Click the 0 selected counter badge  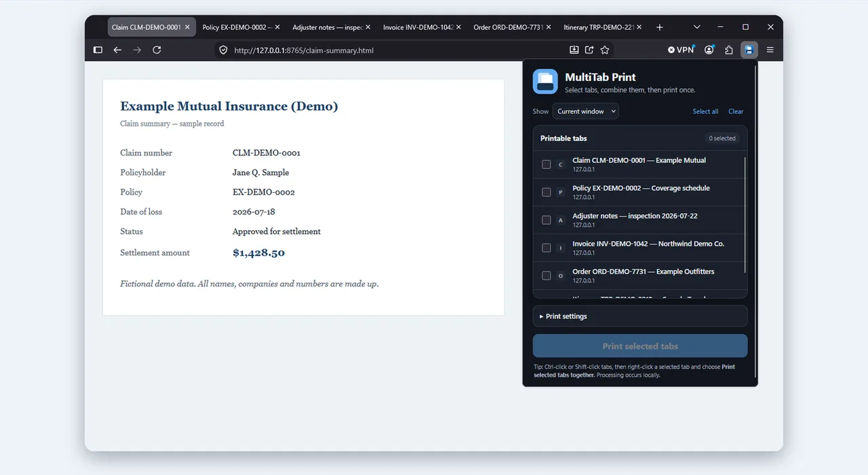pos(722,138)
